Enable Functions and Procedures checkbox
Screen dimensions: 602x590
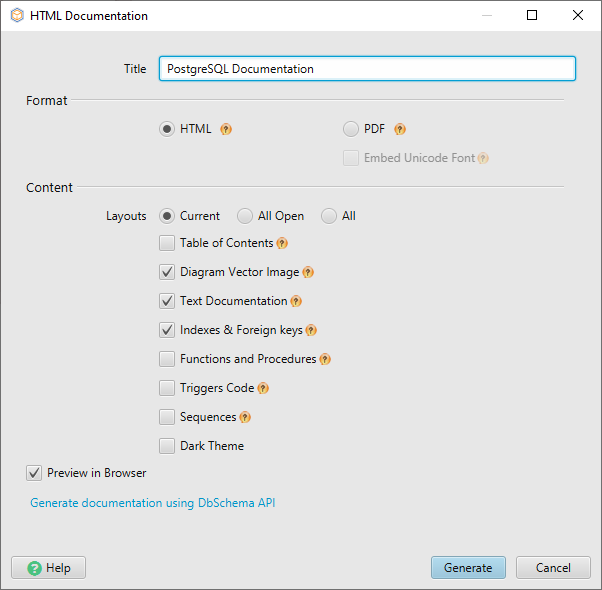pyautogui.click(x=167, y=359)
